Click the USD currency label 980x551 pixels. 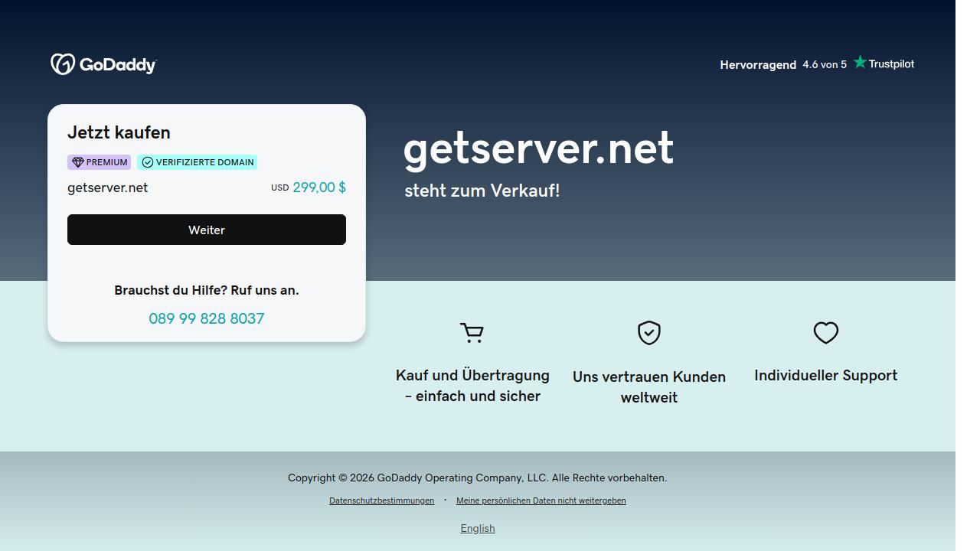point(279,187)
